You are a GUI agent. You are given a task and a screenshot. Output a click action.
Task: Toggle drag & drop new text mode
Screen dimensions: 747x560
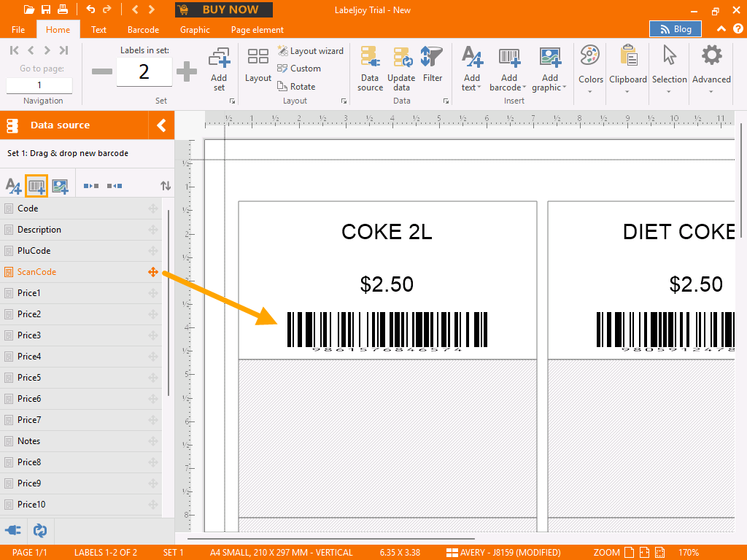tap(13, 187)
